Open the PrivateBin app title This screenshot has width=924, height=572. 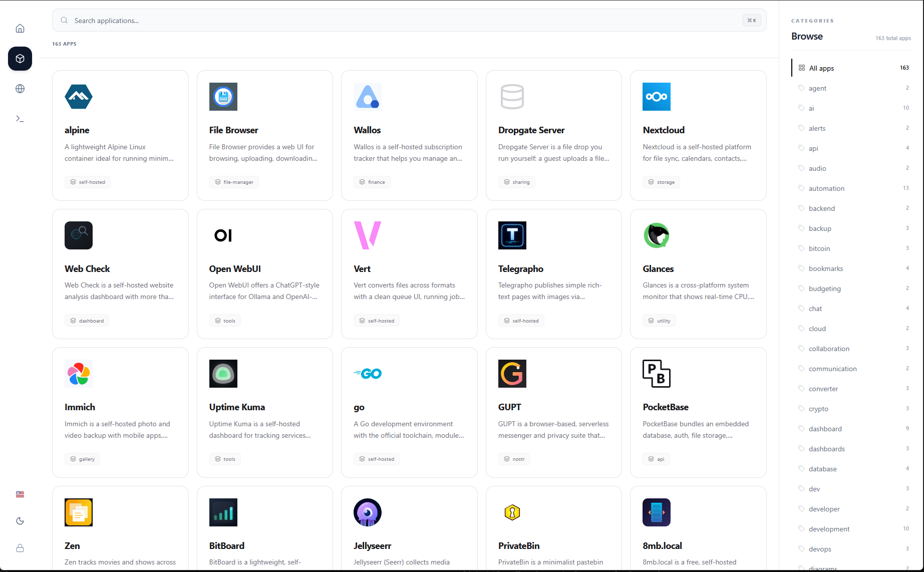click(x=519, y=546)
